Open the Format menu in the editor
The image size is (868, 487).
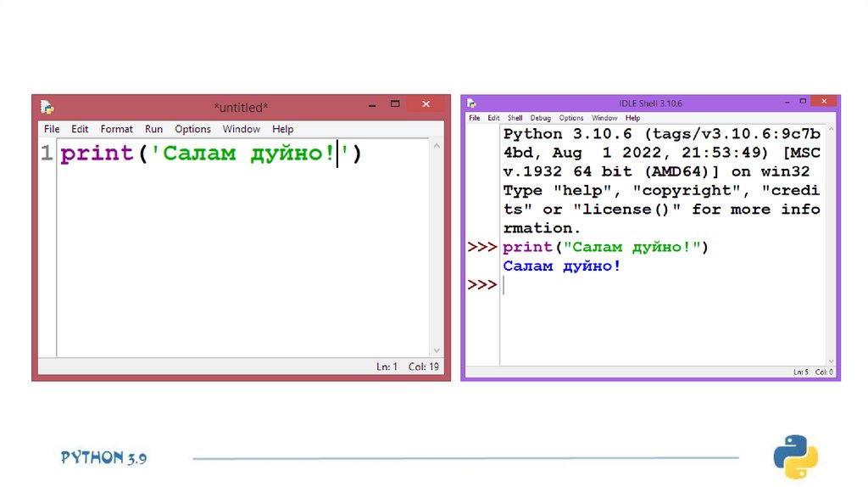coord(116,129)
